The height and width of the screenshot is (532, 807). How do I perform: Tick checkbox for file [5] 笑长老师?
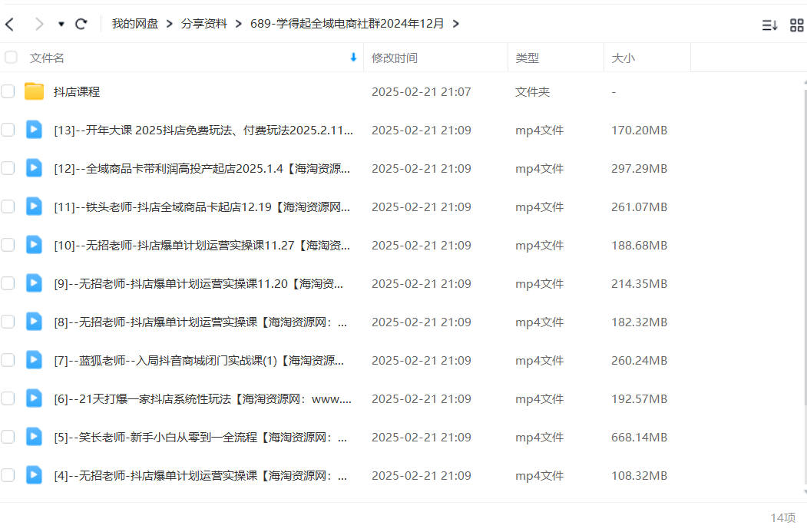pyautogui.click(x=8, y=438)
